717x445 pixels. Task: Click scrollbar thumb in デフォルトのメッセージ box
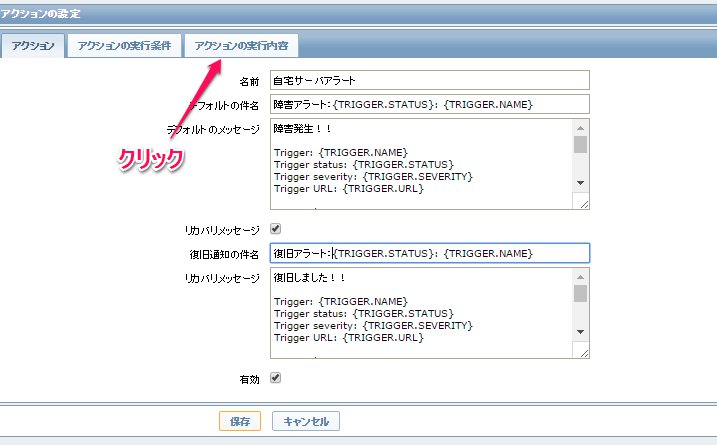pyautogui.click(x=580, y=145)
